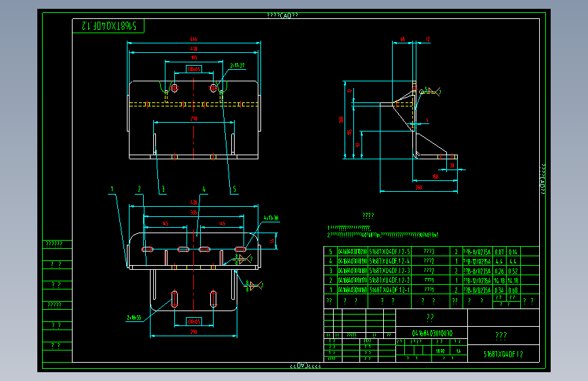Select the 150 dimension in the side view

pyautogui.click(x=435, y=177)
